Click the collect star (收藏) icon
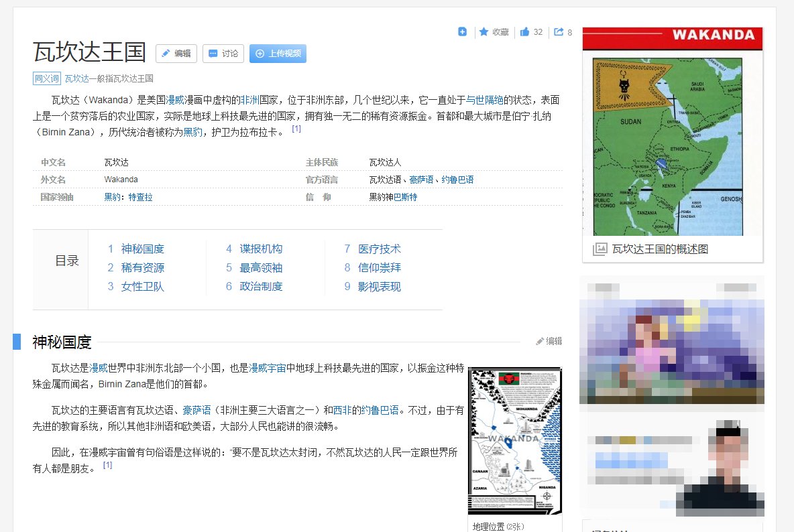The height and width of the screenshot is (532, 794). 486,31
